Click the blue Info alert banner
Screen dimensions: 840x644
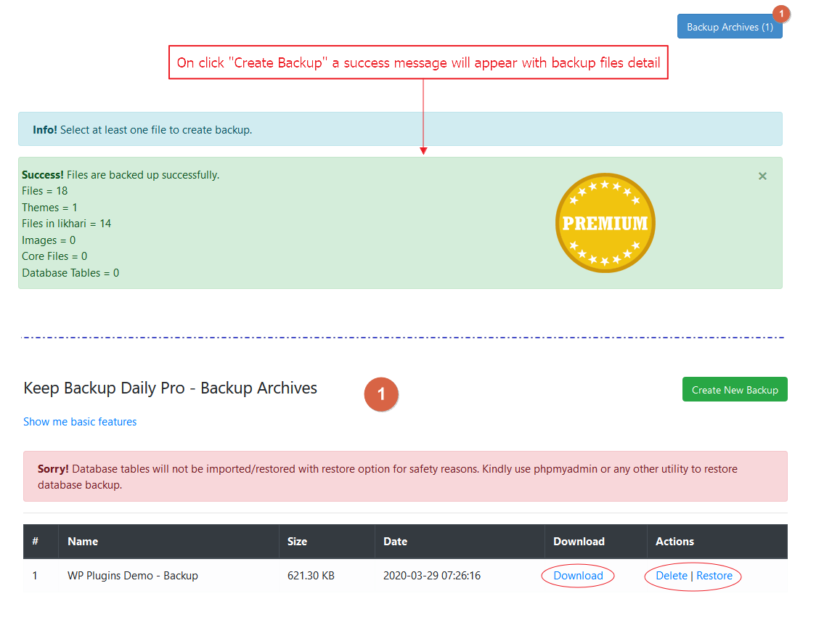coord(400,130)
